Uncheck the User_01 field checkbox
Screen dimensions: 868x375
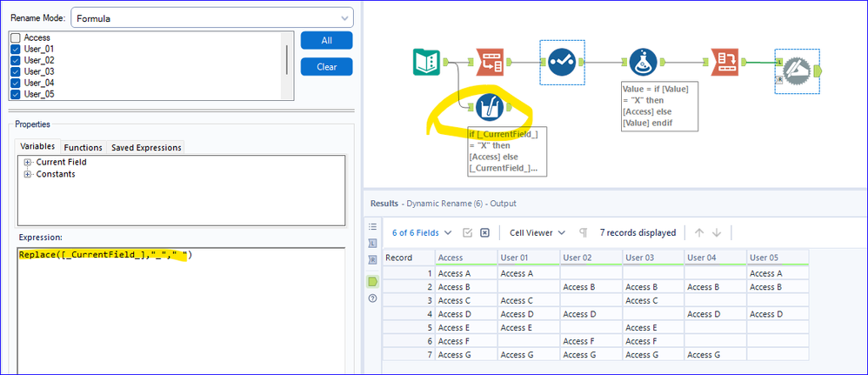tap(16, 50)
